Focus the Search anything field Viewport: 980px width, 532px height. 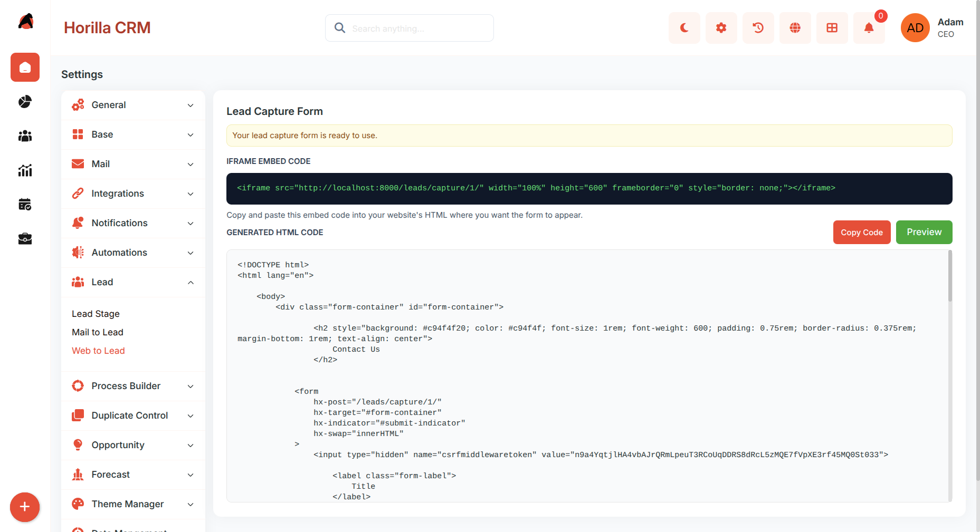(410, 28)
